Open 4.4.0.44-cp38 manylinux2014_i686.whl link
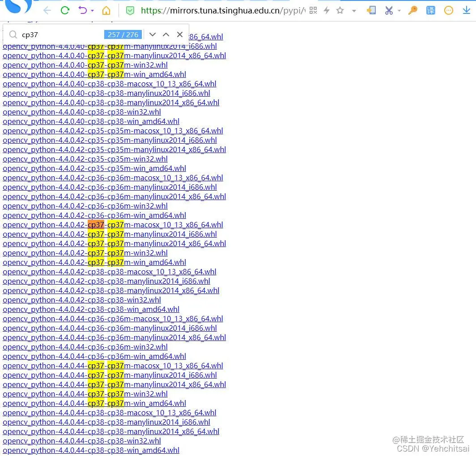 pyautogui.click(x=106, y=422)
